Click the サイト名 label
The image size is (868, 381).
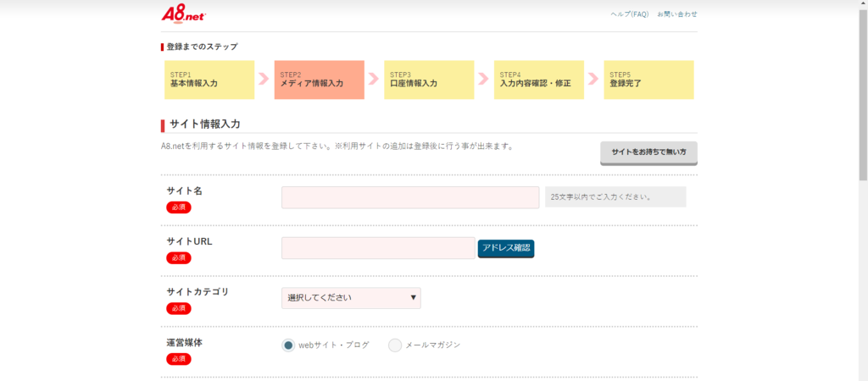pyautogui.click(x=184, y=190)
